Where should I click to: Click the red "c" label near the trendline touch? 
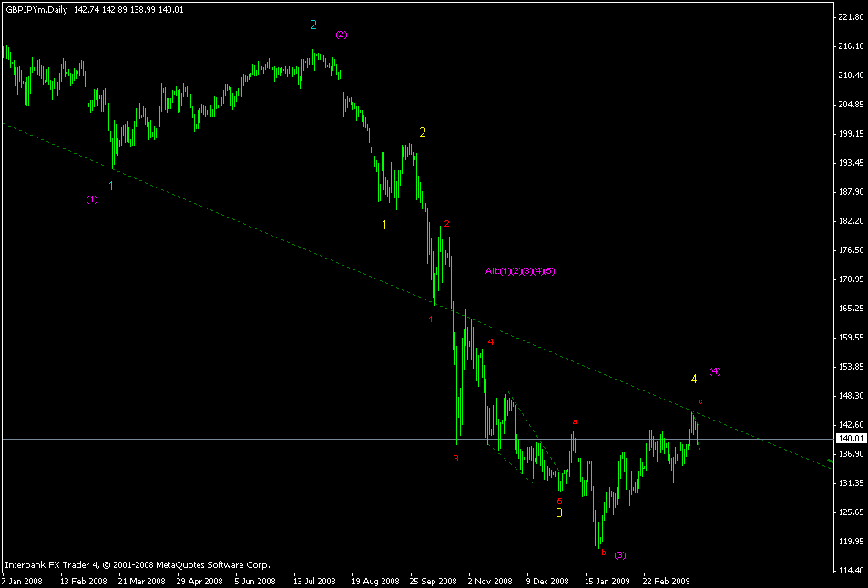pos(700,400)
